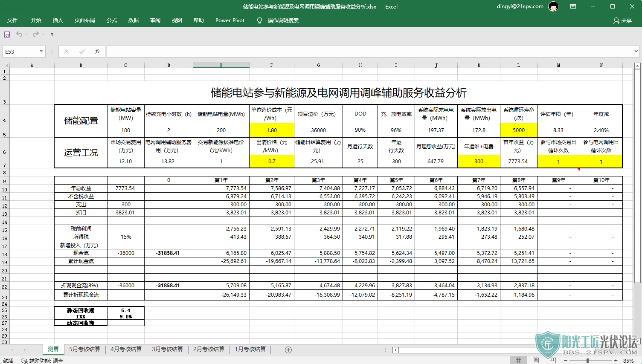Open the 3月考核结算 sheet tab
This screenshot has width=642, height=364.
168,350
